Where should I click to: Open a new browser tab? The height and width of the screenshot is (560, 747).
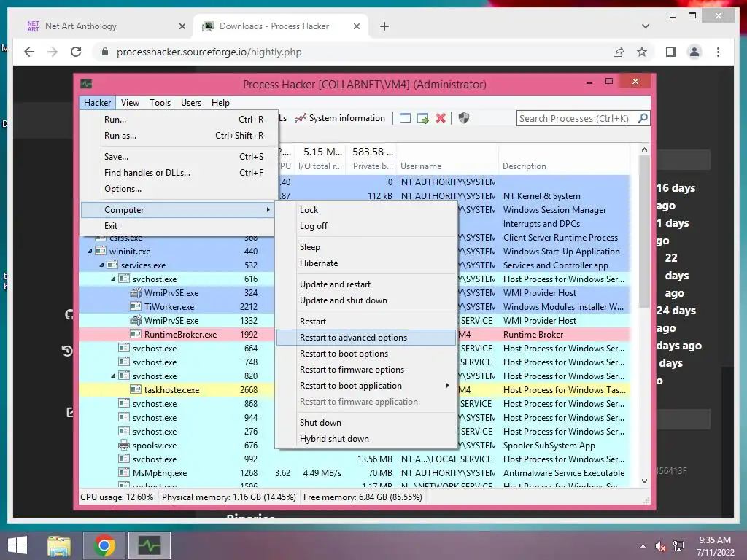[384, 26]
